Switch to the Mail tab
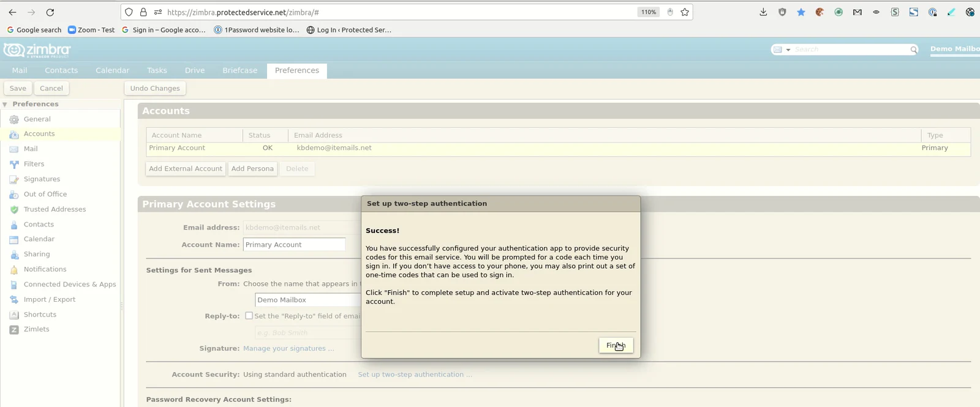Screen dimensions: 980x407 20,70
